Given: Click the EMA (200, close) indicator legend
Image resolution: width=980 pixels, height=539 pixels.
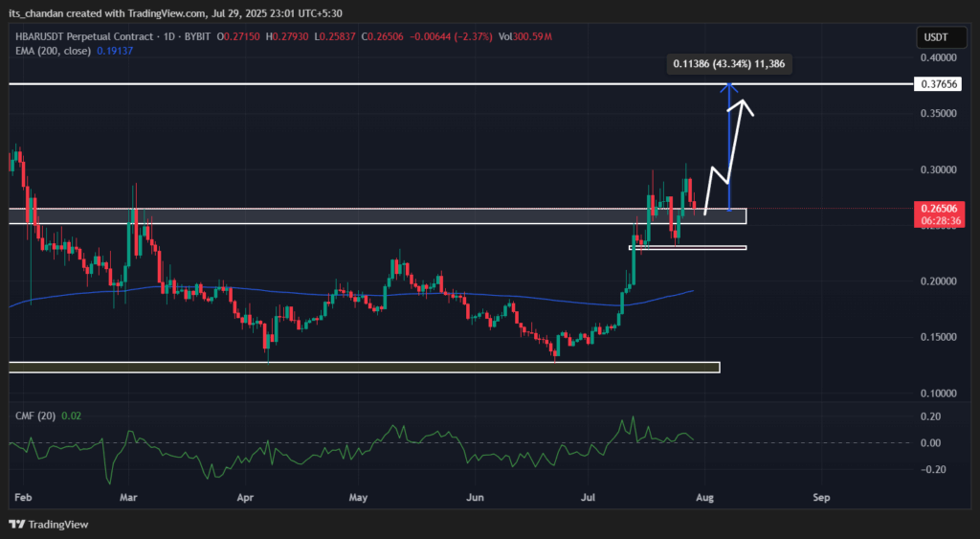Looking at the screenshot, I should (54, 51).
